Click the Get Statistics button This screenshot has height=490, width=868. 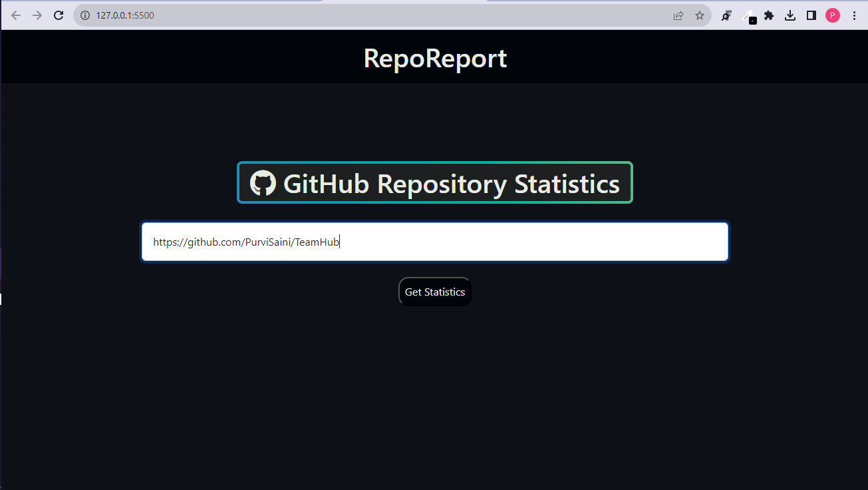pos(435,292)
